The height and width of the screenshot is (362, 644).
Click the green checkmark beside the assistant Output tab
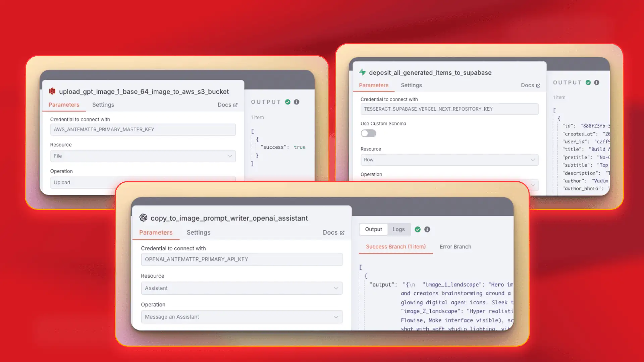coord(418,229)
